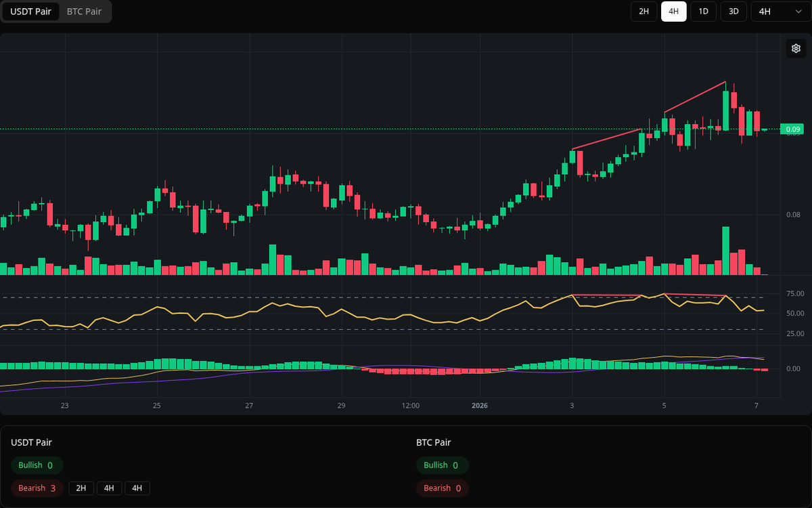Click the Bullish 0 pill under USDT Pair
Image resolution: width=812 pixels, height=508 pixels.
click(37, 465)
